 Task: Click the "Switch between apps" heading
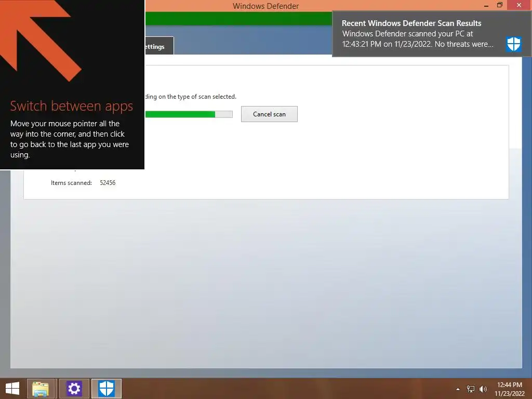[x=72, y=106]
